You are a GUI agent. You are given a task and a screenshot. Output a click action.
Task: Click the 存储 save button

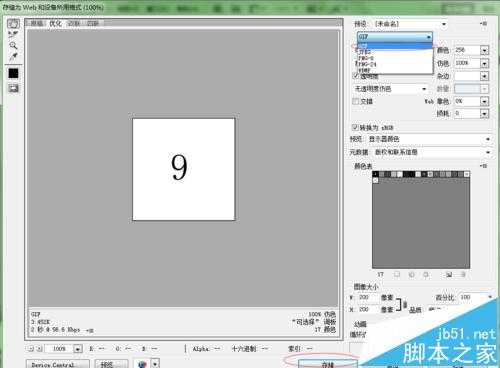[328, 364]
